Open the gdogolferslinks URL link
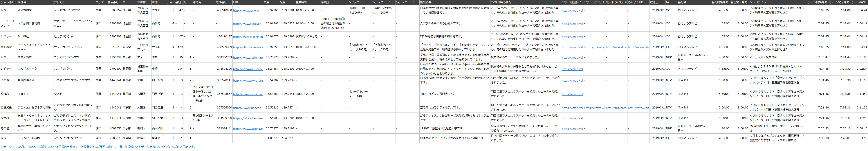This screenshot has height=151, width=868. (x=248, y=118)
